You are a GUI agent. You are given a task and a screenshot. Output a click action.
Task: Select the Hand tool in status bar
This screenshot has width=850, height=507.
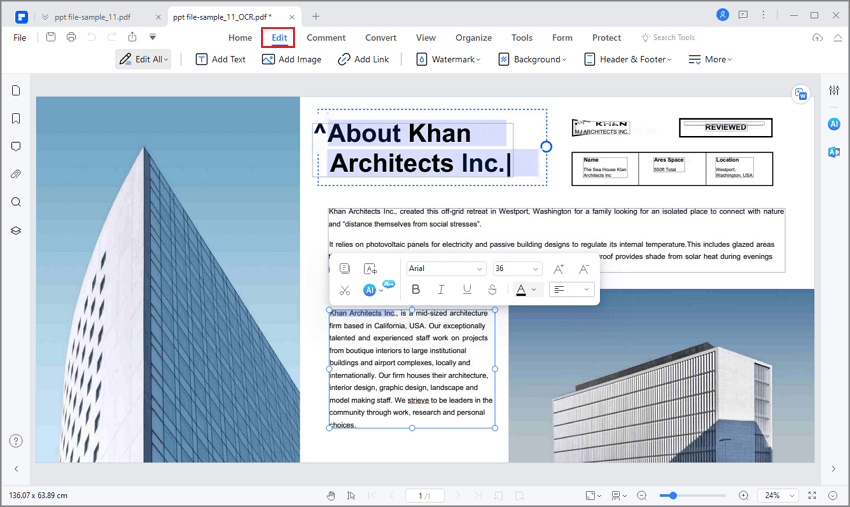[x=331, y=495]
